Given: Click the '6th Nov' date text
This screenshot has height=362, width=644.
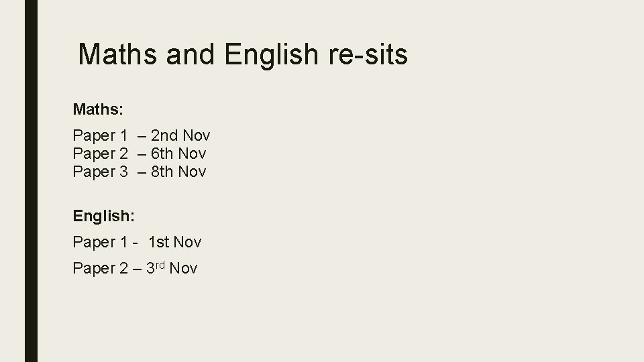Looking at the screenshot, I should 178,154.
